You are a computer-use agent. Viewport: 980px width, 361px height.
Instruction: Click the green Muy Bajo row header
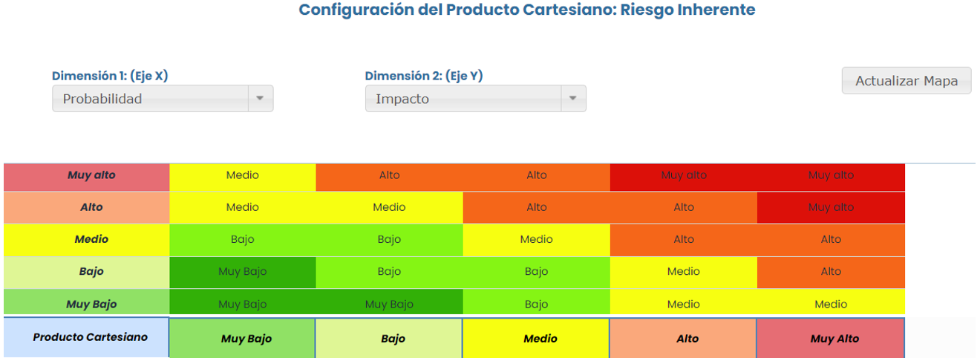86,304
